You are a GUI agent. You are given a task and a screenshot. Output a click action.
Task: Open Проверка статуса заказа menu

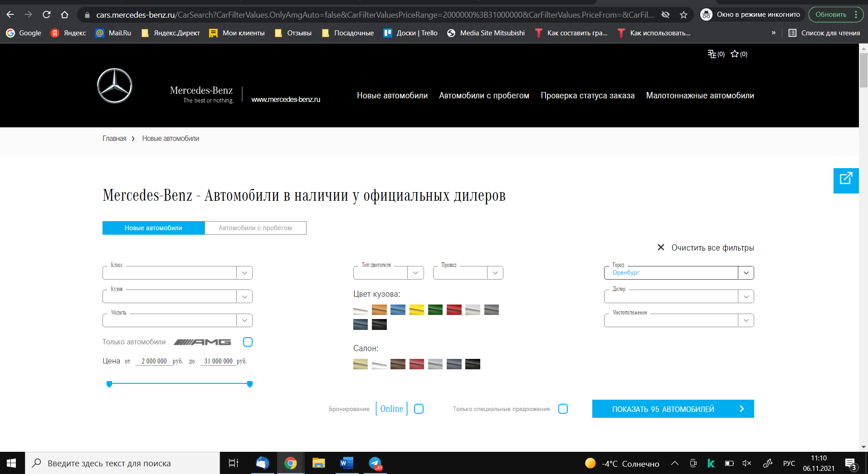pos(587,96)
